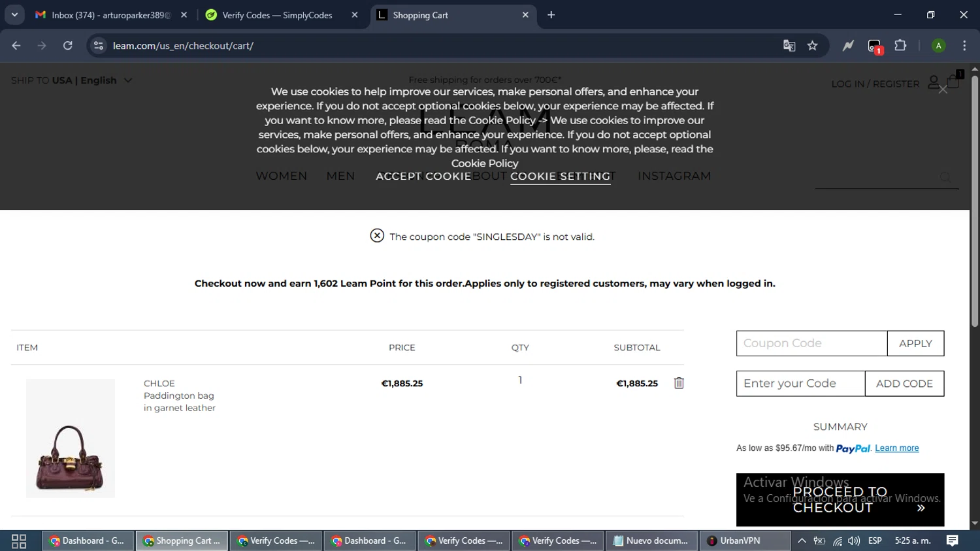Screen dimensions: 980x551
Task: Open the Chloe Paddington bag thumbnail
Action: [x=71, y=438]
